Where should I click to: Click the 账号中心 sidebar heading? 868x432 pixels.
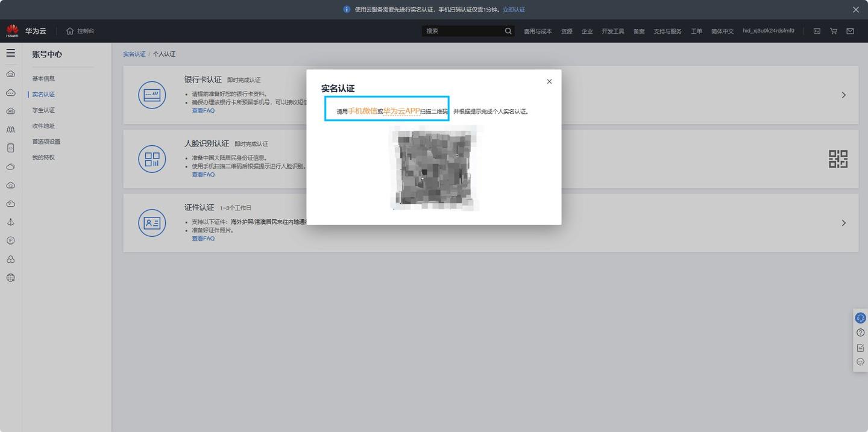47,54
